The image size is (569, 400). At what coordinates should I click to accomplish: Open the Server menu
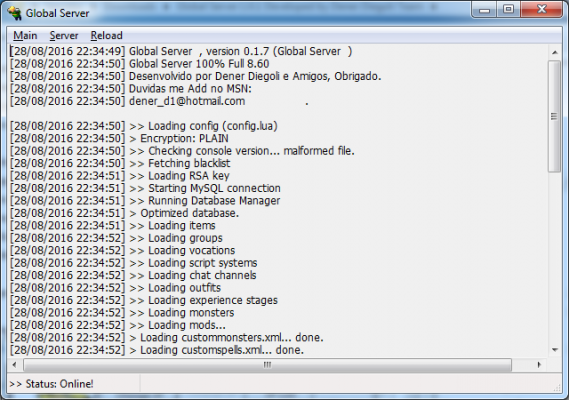(x=64, y=36)
